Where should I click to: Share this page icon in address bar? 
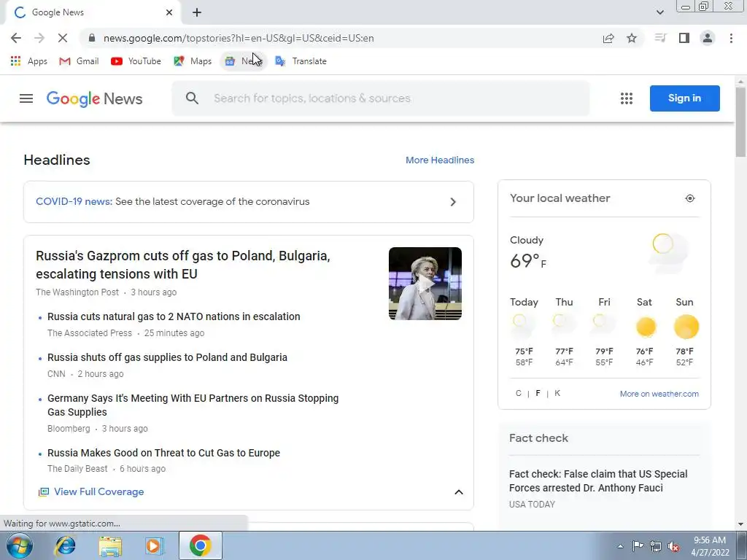pyautogui.click(x=608, y=38)
